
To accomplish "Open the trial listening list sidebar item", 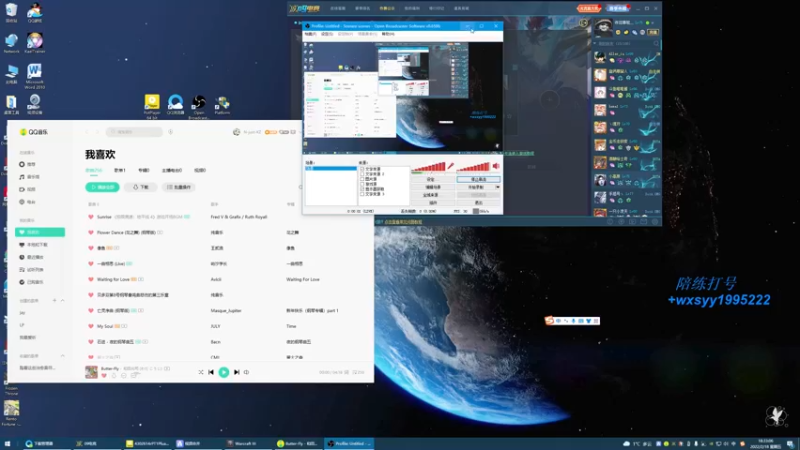I will point(40,269).
